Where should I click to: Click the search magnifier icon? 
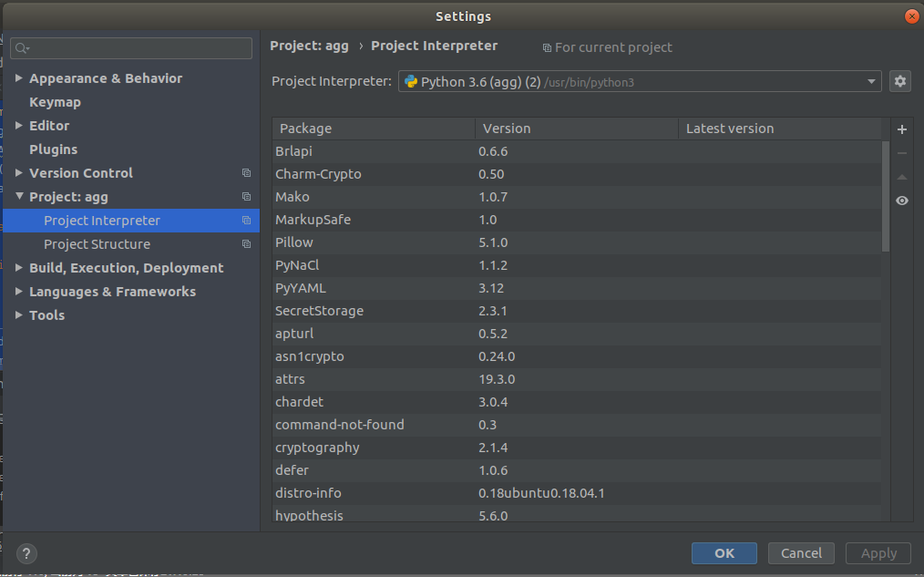coord(22,48)
